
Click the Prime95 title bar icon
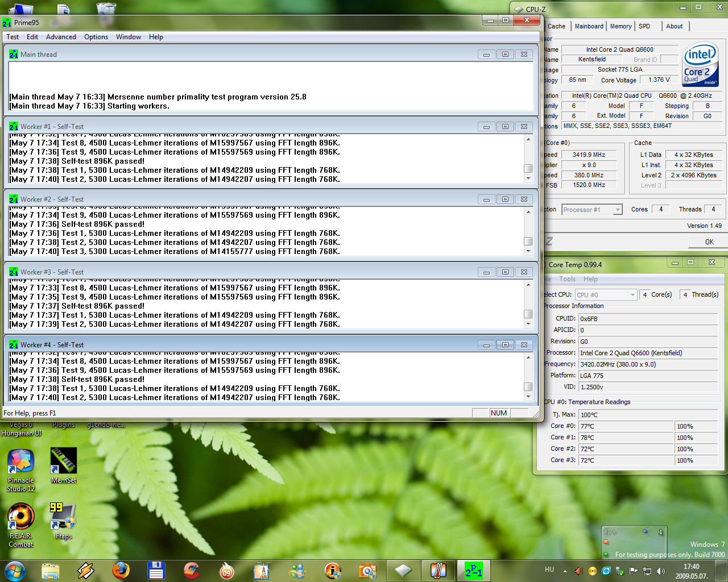[x=7, y=23]
